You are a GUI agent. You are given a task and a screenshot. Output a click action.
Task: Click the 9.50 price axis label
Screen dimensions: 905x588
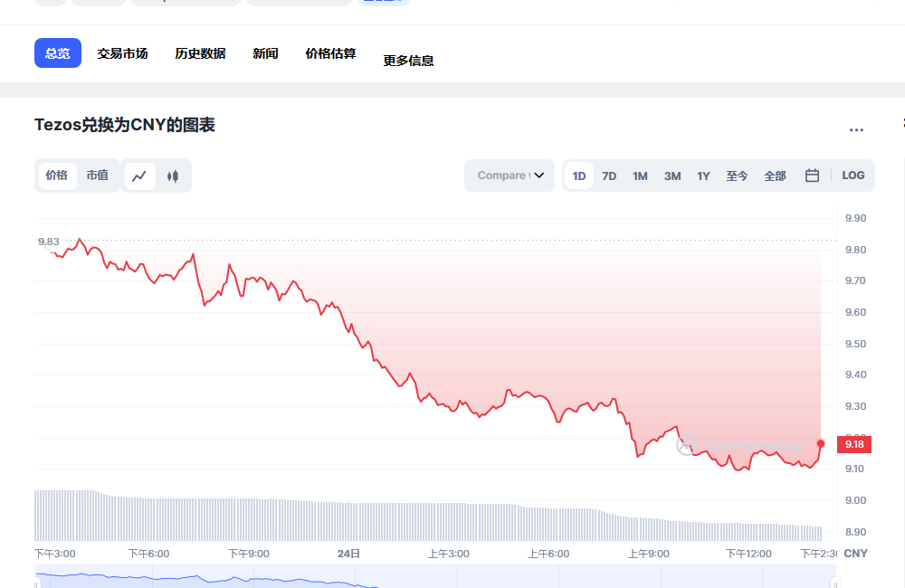pyautogui.click(x=855, y=344)
